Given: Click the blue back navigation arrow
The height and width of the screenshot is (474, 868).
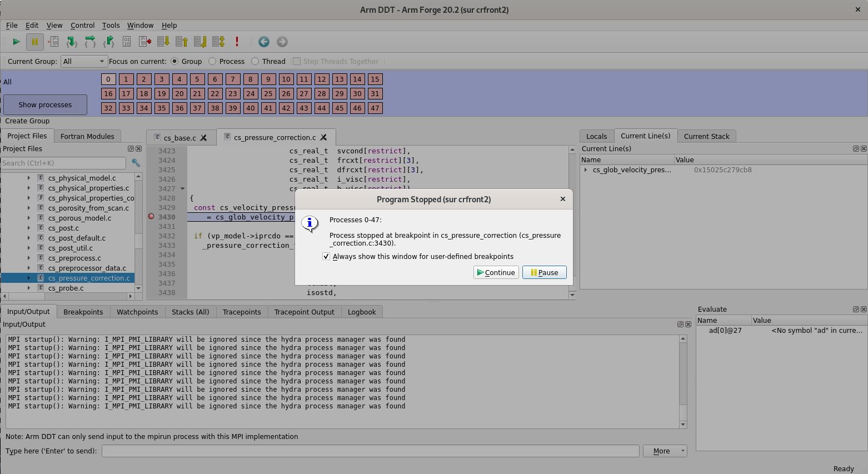Looking at the screenshot, I should (x=264, y=42).
